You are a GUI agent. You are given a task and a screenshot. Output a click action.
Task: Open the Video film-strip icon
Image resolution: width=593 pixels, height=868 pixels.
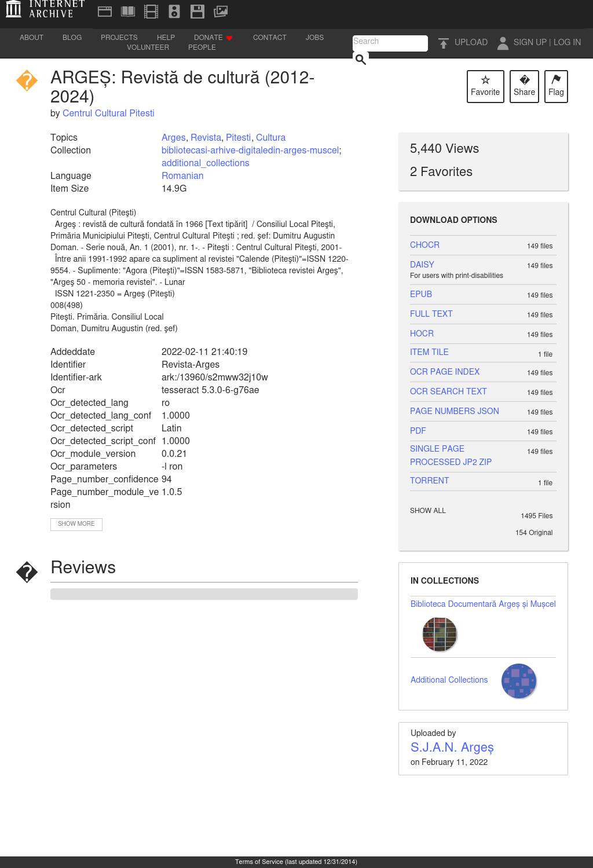(151, 11)
